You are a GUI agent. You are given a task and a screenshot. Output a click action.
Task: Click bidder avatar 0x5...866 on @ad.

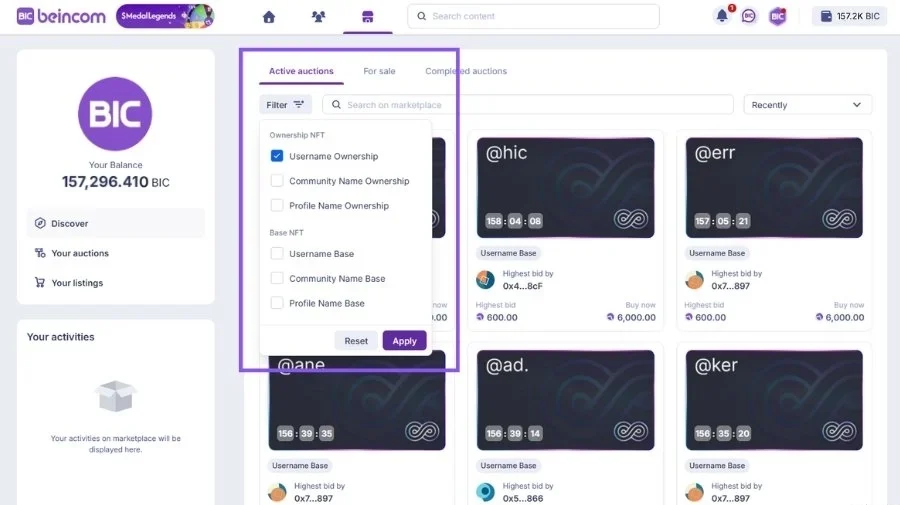point(486,492)
